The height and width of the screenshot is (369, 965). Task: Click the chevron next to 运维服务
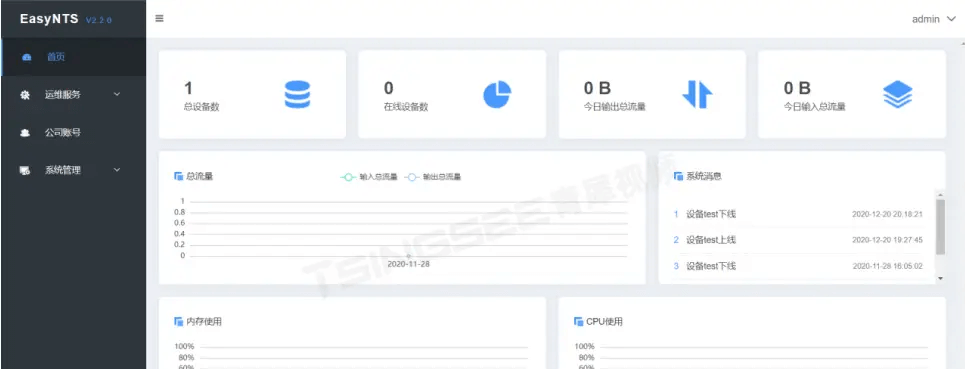(x=117, y=95)
